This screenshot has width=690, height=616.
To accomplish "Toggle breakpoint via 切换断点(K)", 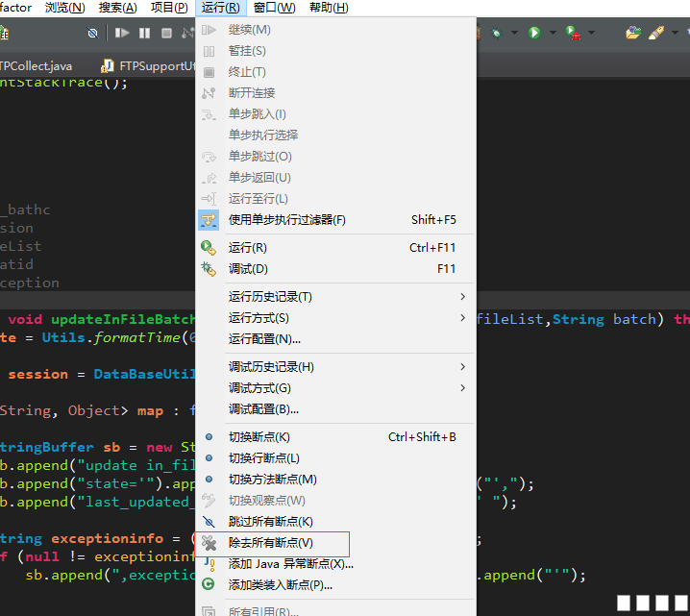I will (x=259, y=437).
